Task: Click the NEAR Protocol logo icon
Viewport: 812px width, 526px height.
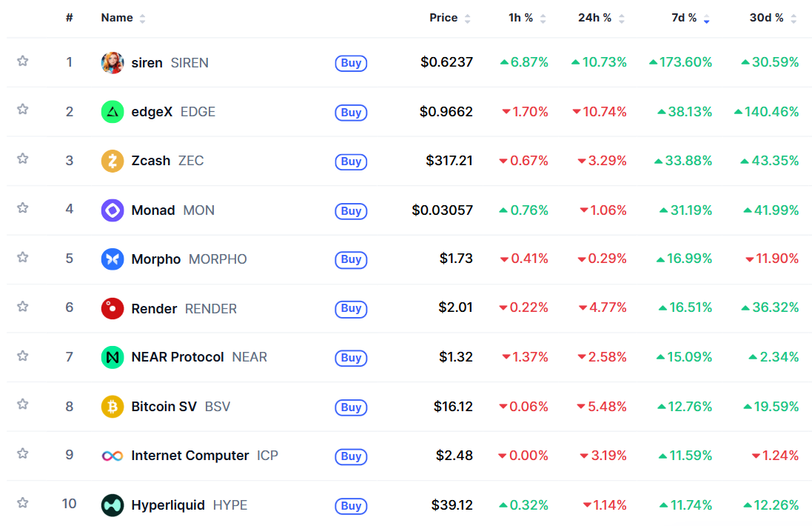Action: click(x=113, y=357)
